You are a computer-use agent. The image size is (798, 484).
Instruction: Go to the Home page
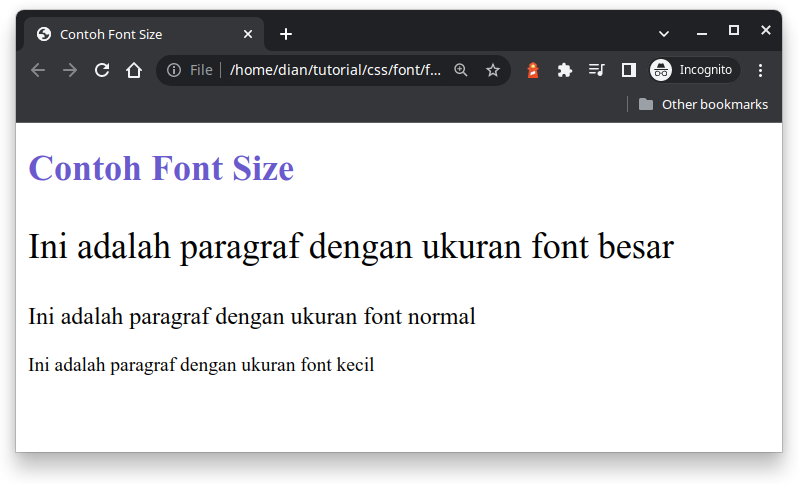[x=134, y=70]
